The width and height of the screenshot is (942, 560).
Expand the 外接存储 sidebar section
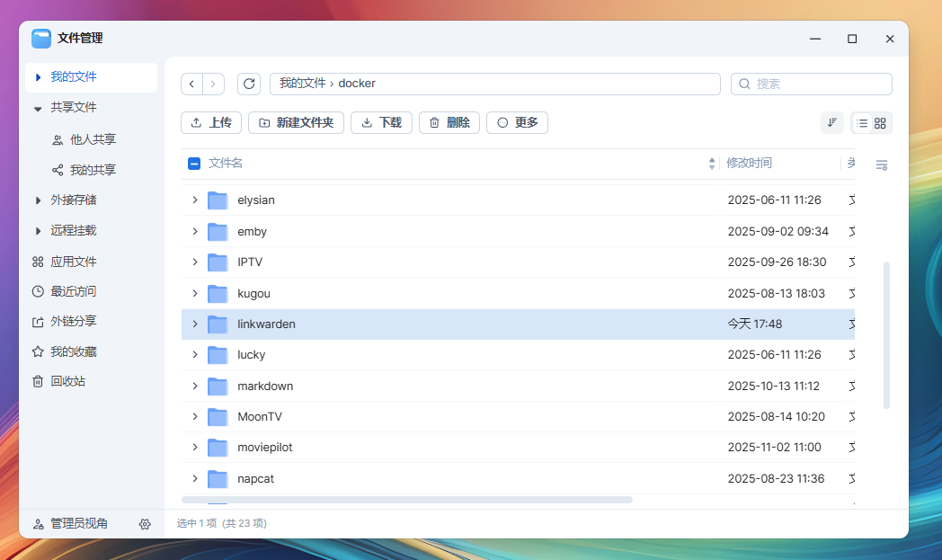click(38, 200)
